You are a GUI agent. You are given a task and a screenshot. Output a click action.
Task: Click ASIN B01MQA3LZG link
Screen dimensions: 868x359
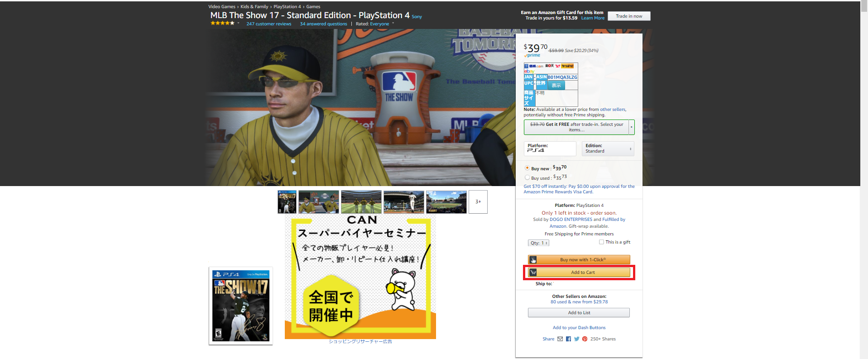click(x=562, y=77)
